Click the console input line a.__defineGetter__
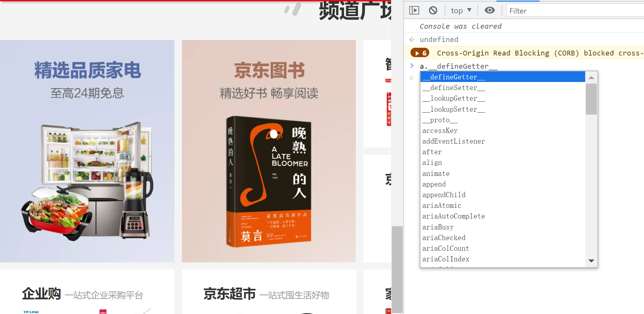Screen dimensions: 644x314 pyautogui.click(x=458, y=66)
